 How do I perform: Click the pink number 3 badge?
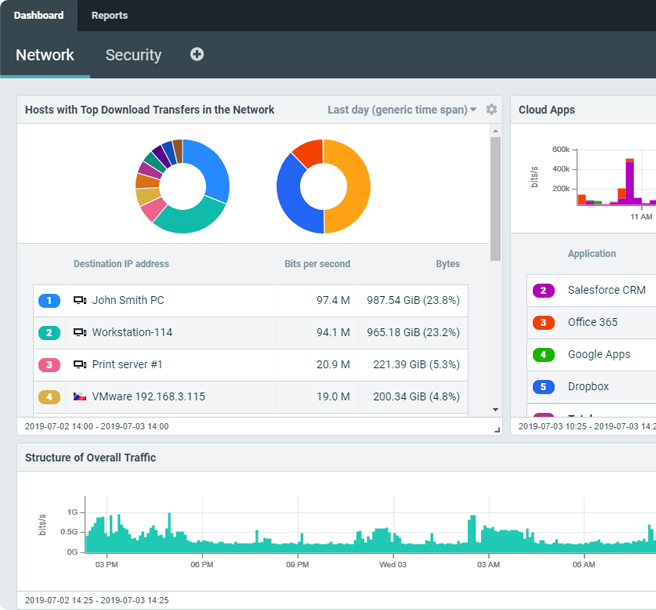[49, 364]
